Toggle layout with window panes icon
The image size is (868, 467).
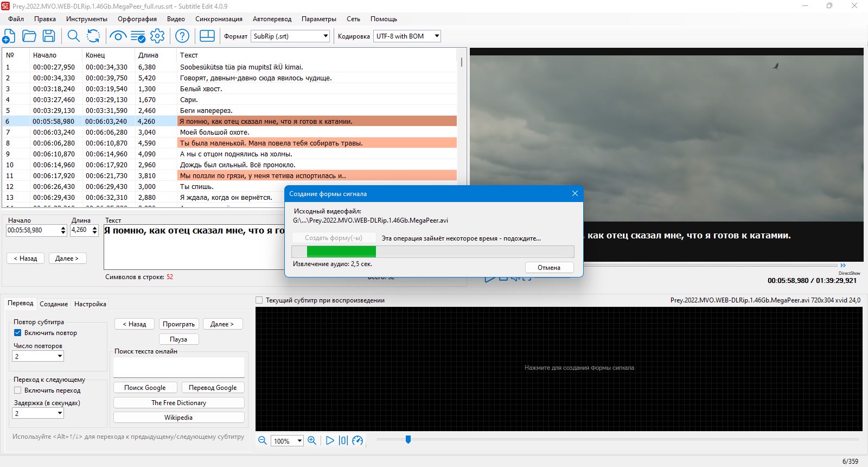click(207, 36)
